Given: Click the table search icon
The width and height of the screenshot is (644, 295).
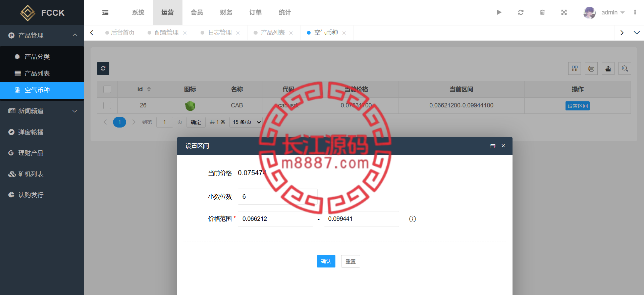Looking at the screenshot, I should click(625, 68).
